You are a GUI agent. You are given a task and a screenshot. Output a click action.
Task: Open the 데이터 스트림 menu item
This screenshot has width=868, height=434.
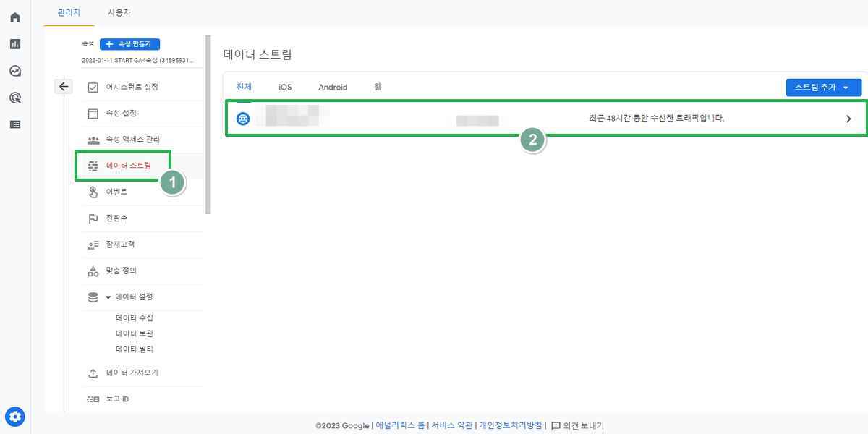point(129,166)
